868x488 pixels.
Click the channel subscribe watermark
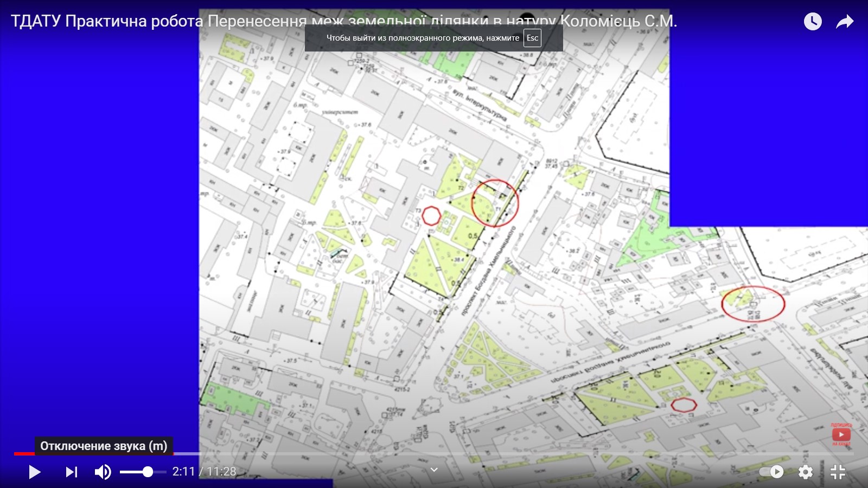point(841,434)
